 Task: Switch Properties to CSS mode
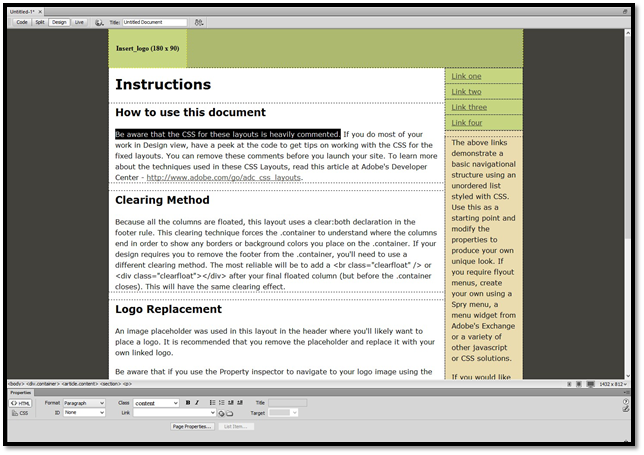(x=20, y=413)
